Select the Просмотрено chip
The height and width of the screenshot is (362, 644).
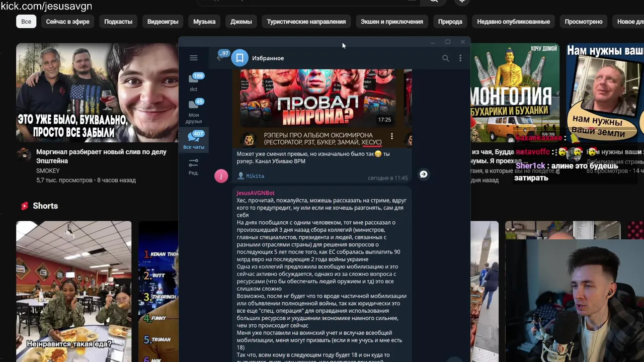coord(584,22)
